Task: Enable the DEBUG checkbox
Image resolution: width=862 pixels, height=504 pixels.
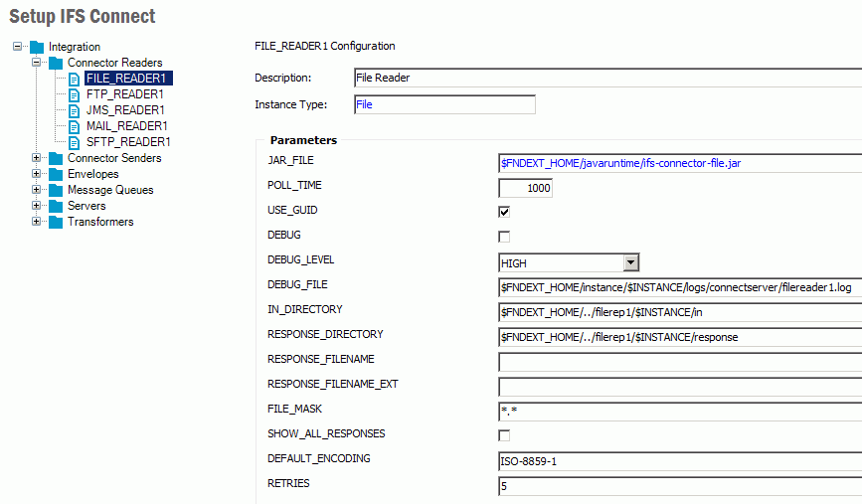Action: [x=504, y=237]
